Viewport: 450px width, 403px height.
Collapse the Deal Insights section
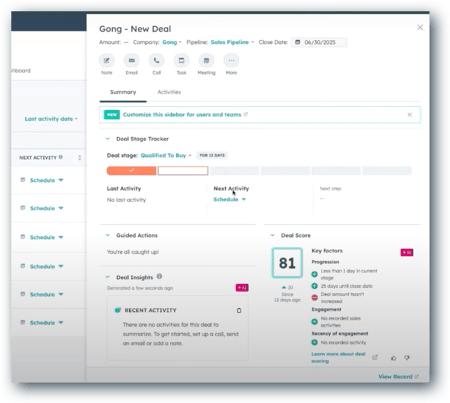108,277
